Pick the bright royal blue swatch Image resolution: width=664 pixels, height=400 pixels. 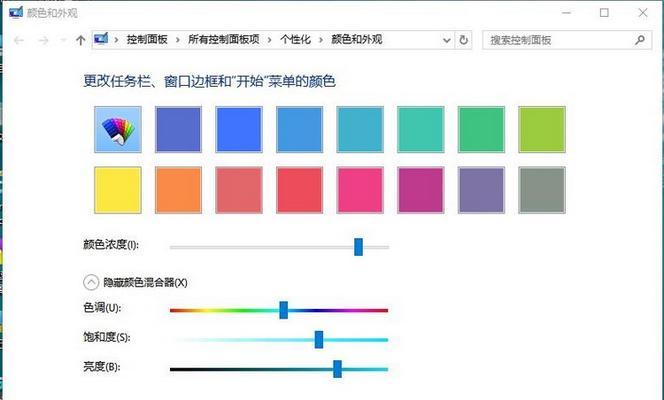(x=239, y=130)
